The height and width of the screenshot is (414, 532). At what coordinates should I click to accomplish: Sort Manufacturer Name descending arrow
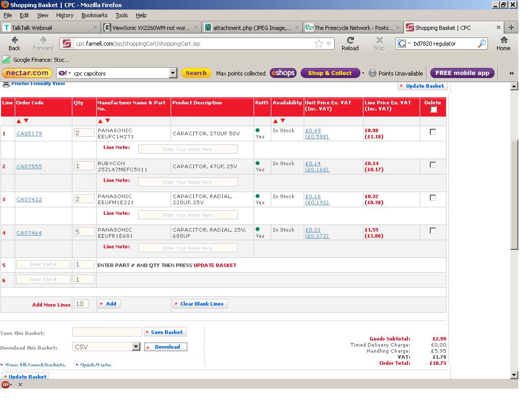pyautogui.click(x=107, y=121)
